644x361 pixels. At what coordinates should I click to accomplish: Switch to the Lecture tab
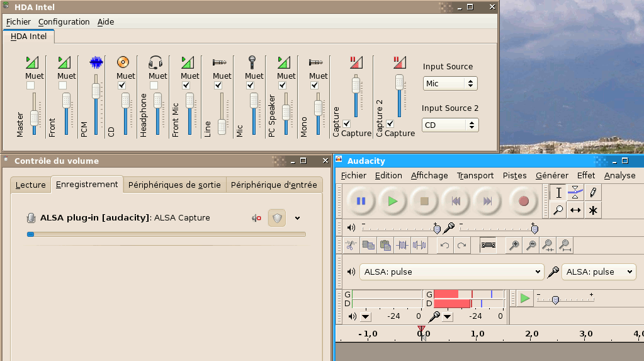coord(30,185)
